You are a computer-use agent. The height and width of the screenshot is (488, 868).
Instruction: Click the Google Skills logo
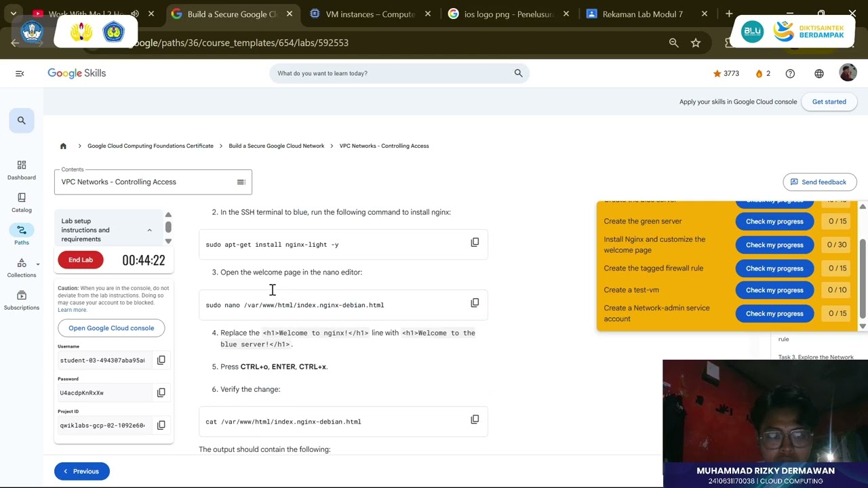(77, 73)
